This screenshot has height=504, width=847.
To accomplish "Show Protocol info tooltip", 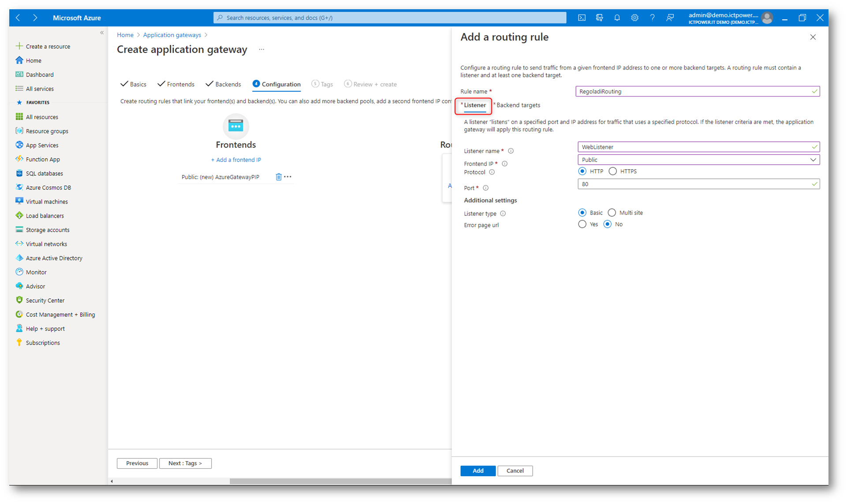I will click(492, 172).
